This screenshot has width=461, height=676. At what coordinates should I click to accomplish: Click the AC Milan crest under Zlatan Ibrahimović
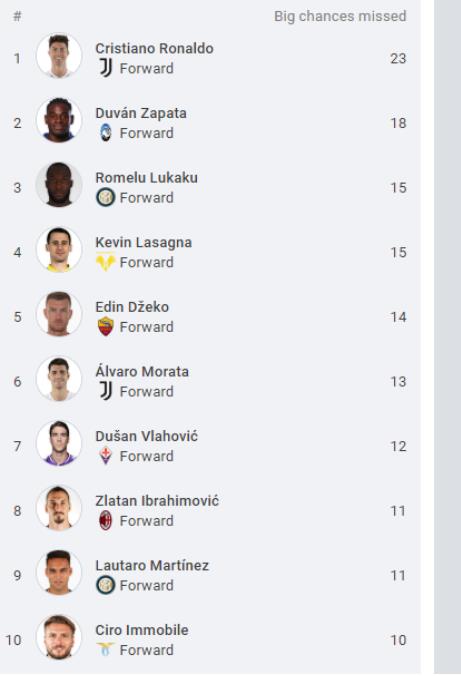[106, 520]
